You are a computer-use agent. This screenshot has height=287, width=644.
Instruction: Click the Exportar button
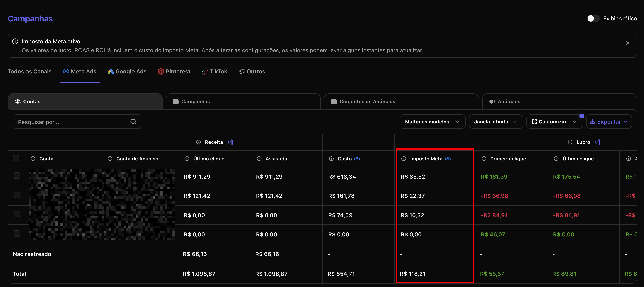pyautogui.click(x=608, y=121)
